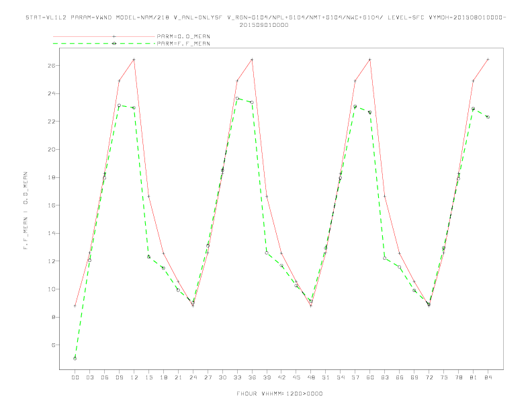Click the red O.O_MEAN peak marker at hour 12
Viewport: 532px width, 411px height.
coord(134,59)
